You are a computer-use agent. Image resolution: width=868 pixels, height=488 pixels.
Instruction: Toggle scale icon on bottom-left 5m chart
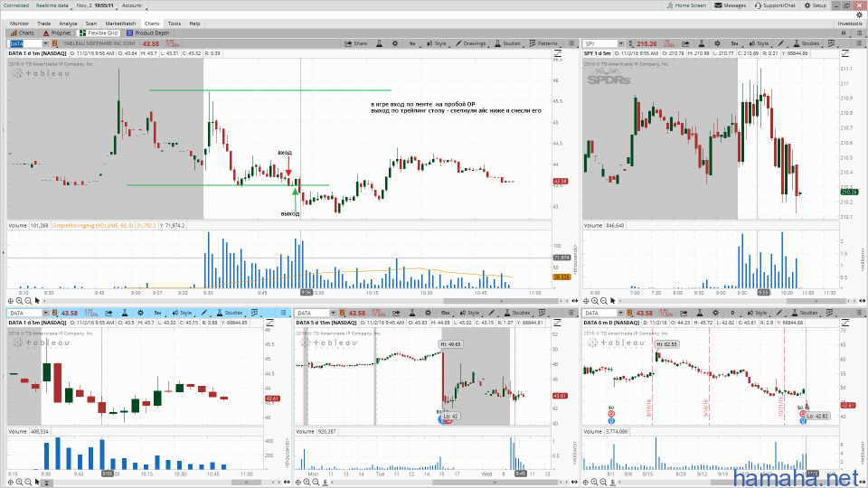point(270,323)
